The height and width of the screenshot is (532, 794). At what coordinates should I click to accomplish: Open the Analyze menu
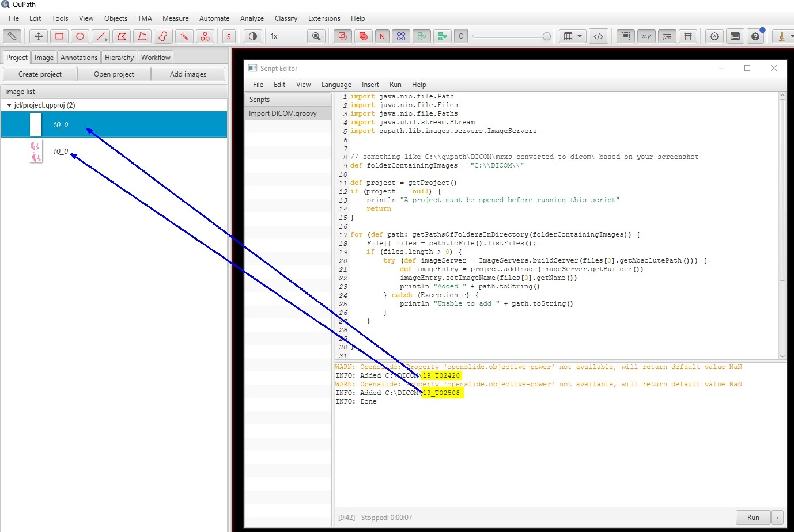tap(252, 18)
